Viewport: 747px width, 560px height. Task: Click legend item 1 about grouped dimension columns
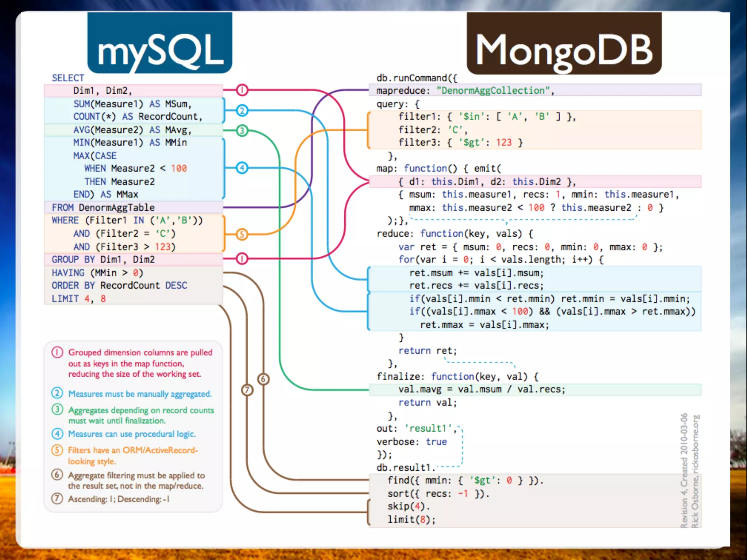[140, 363]
